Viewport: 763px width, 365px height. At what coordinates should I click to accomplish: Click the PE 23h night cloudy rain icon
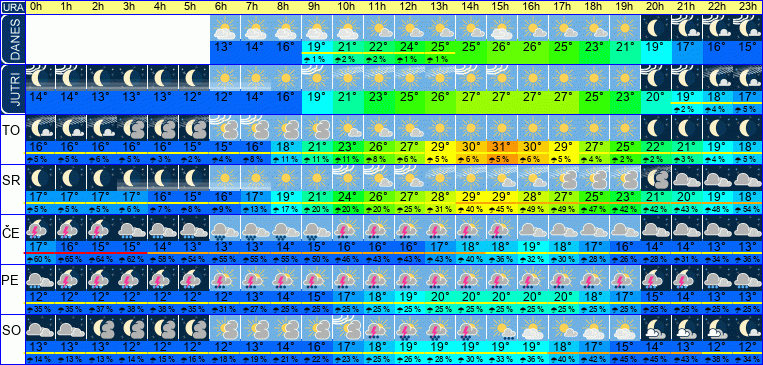point(748,277)
